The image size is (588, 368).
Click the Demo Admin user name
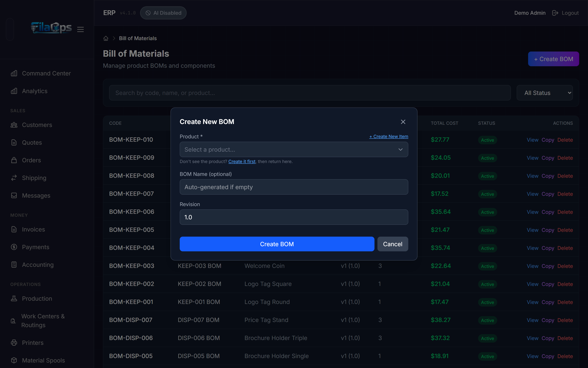pyautogui.click(x=530, y=13)
